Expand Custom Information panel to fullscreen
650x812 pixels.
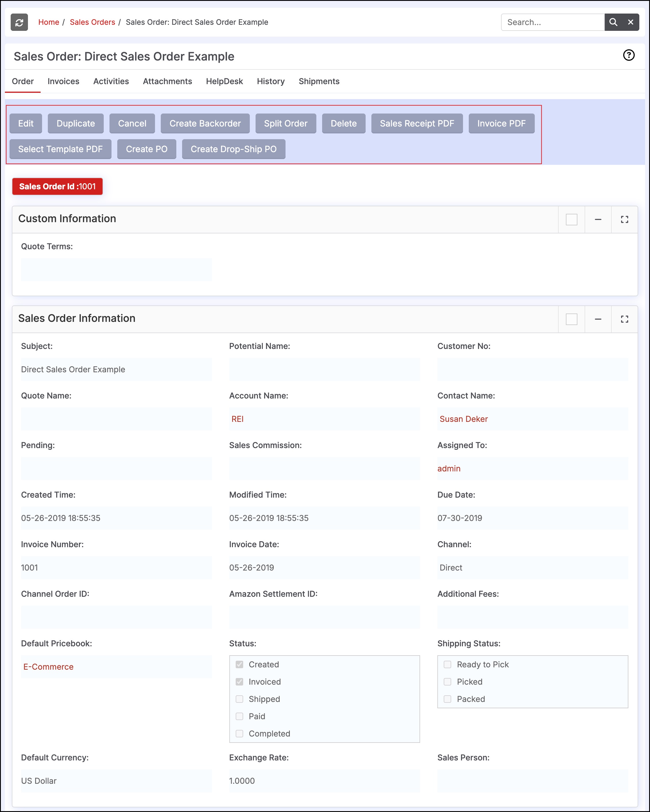click(x=624, y=220)
